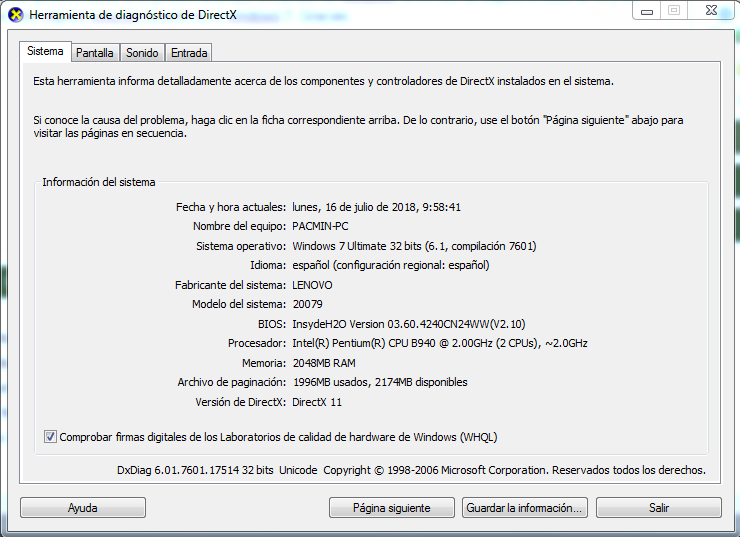The width and height of the screenshot is (740, 537).
Task: Click the Salir button
Action: (659, 508)
